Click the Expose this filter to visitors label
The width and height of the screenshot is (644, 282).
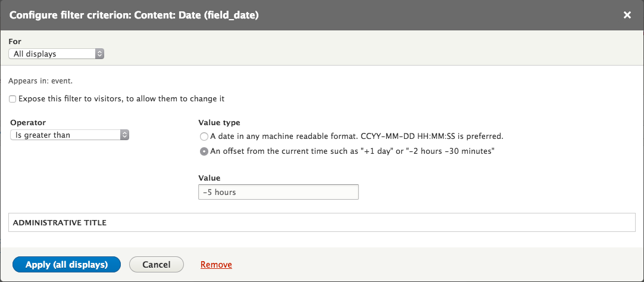pyautogui.click(x=121, y=99)
